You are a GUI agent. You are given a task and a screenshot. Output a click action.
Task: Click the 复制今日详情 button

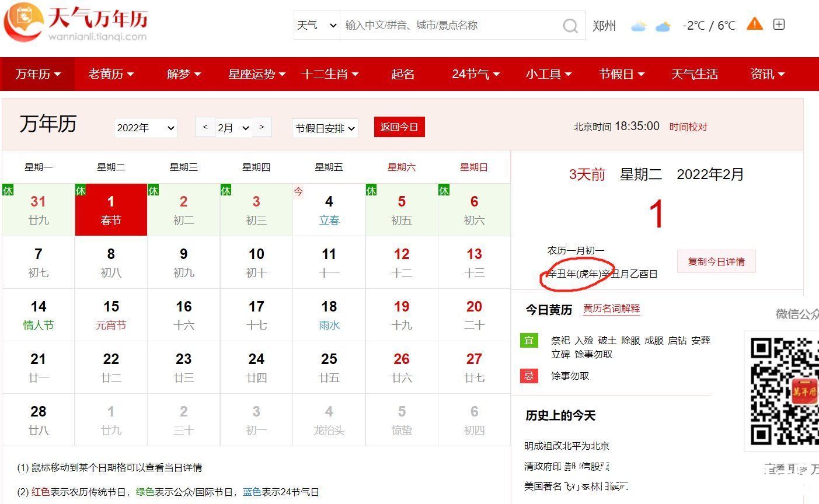click(716, 261)
